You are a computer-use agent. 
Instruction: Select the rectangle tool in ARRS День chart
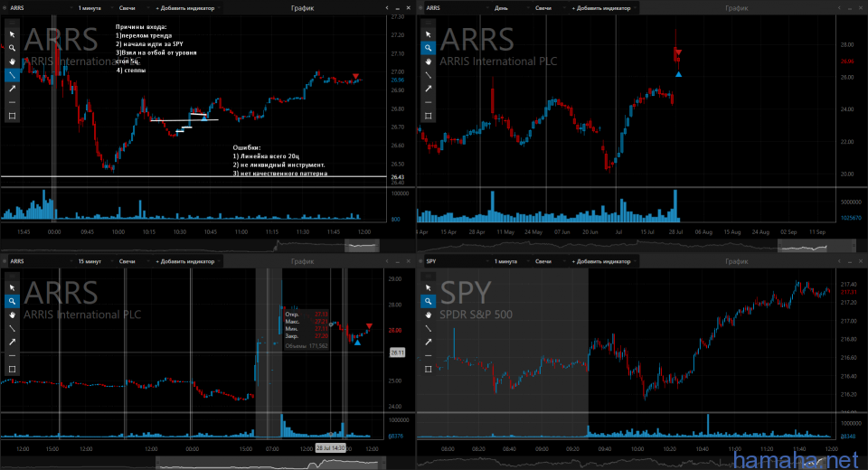[428, 116]
